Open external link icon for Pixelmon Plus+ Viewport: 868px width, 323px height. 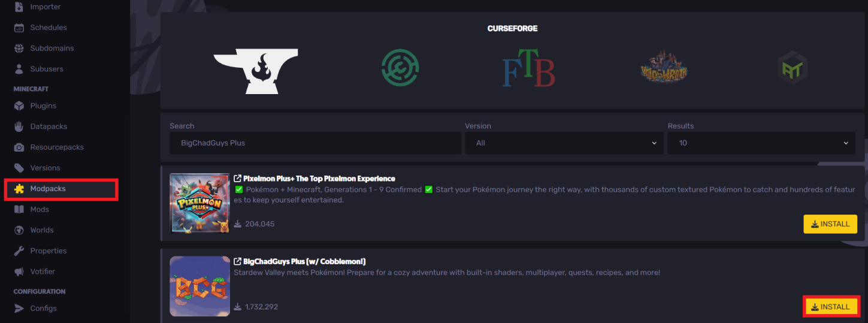[237, 179]
